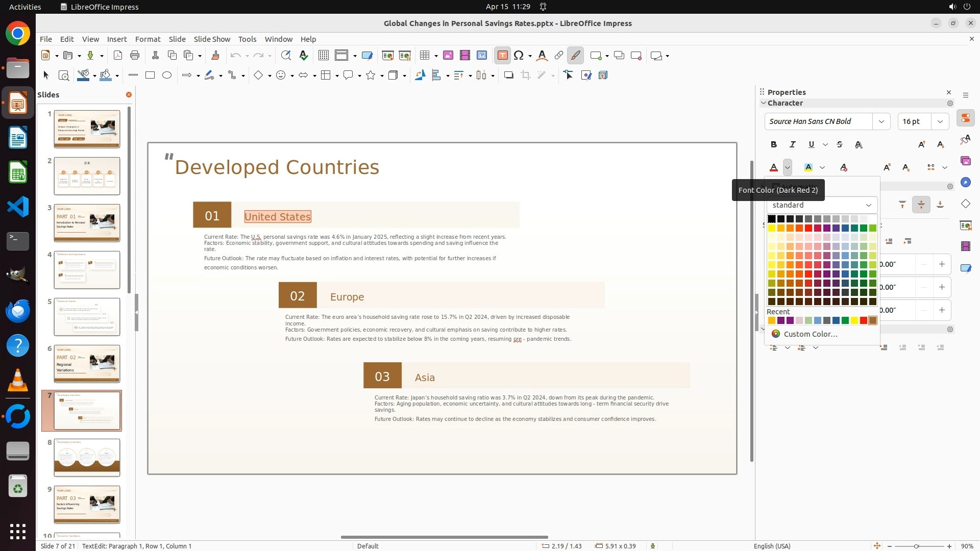Open the Slide Show menu
Screen dimensions: 980x551
tap(212, 39)
